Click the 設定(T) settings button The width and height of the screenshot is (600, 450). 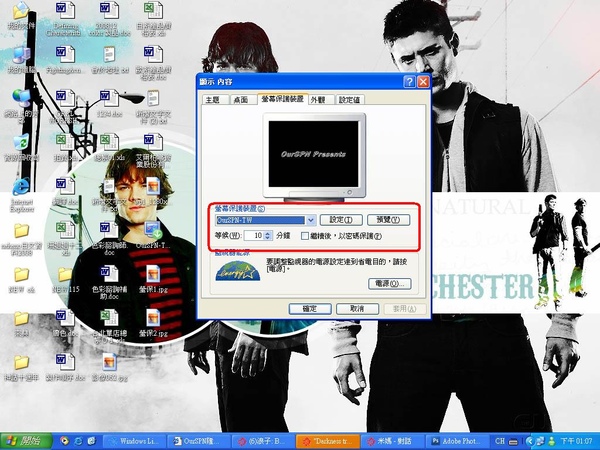click(x=341, y=220)
